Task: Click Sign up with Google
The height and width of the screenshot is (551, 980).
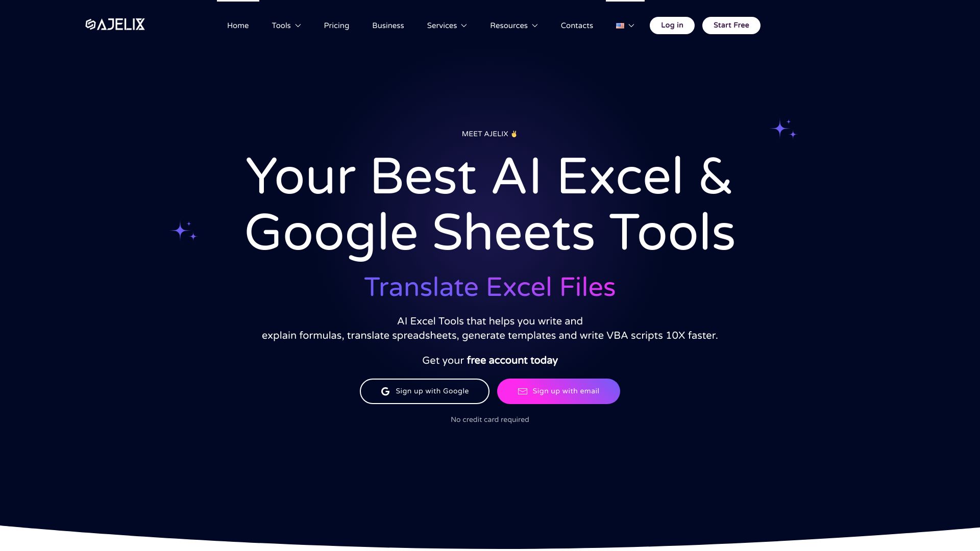Action: click(x=424, y=391)
